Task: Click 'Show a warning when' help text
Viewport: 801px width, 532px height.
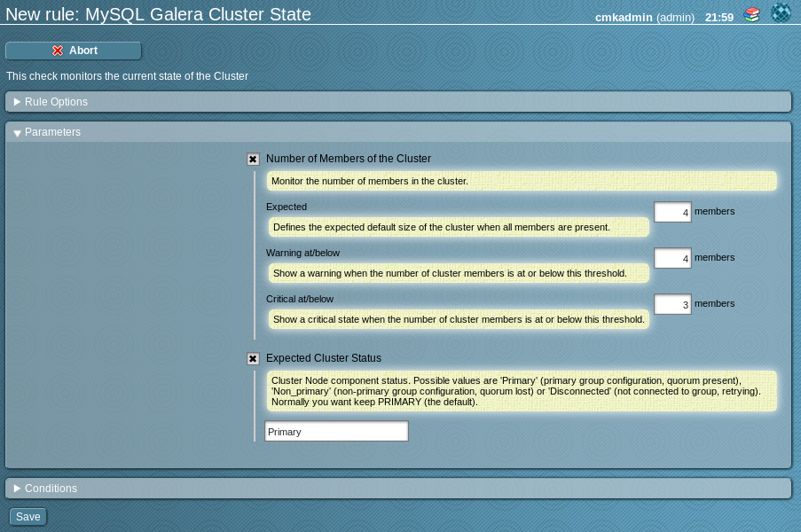Action: click(x=459, y=273)
